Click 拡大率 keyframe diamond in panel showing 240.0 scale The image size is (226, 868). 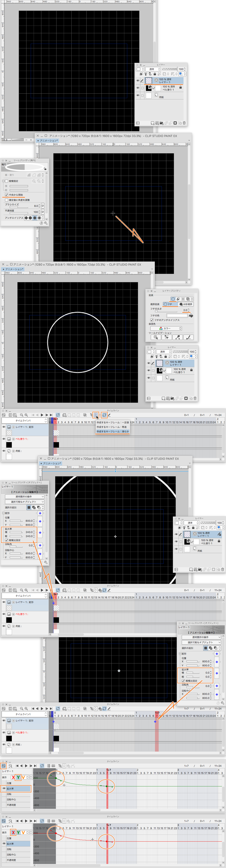(x=40, y=533)
